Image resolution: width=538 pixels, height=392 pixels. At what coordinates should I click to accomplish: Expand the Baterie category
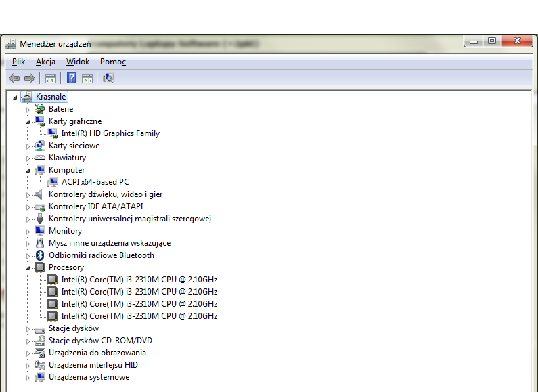pyautogui.click(x=28, y=110)
